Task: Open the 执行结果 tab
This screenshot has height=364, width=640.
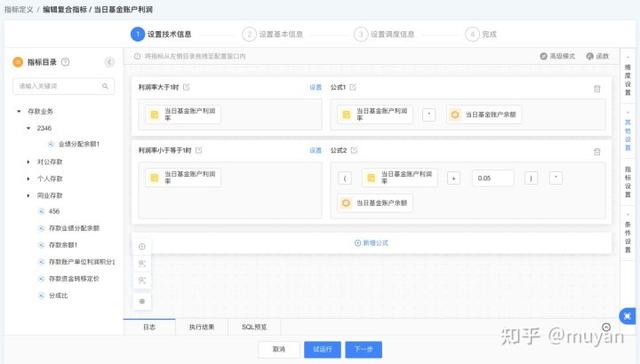Action: click(x=202, y=327)
